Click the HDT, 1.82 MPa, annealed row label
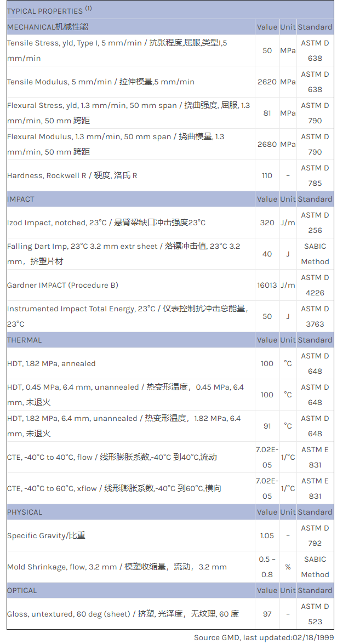The height and width of the screenshot is (644, 337). click(x=52, y=363)
